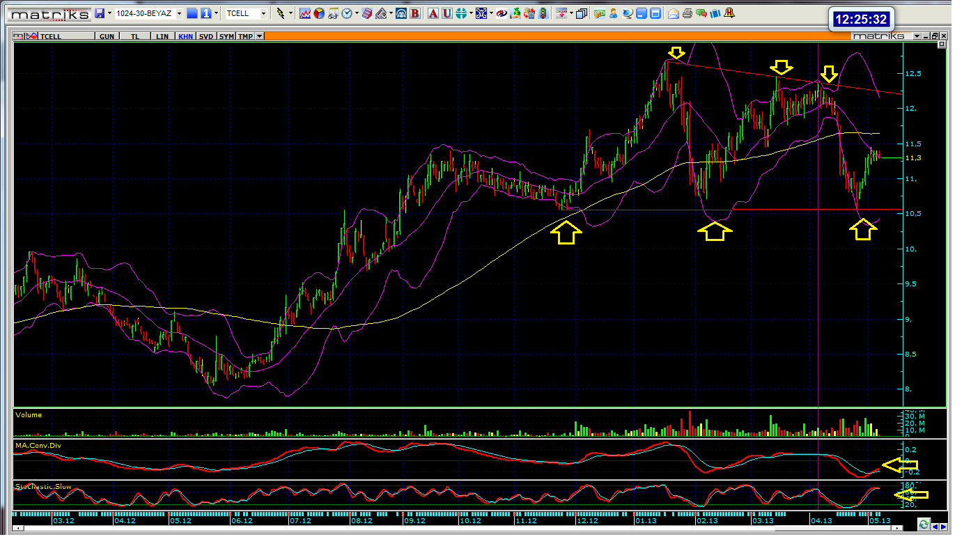Toggle the KHN chart option
The width and height of the screenshot is (971, 560).
[x=185, y=36]
